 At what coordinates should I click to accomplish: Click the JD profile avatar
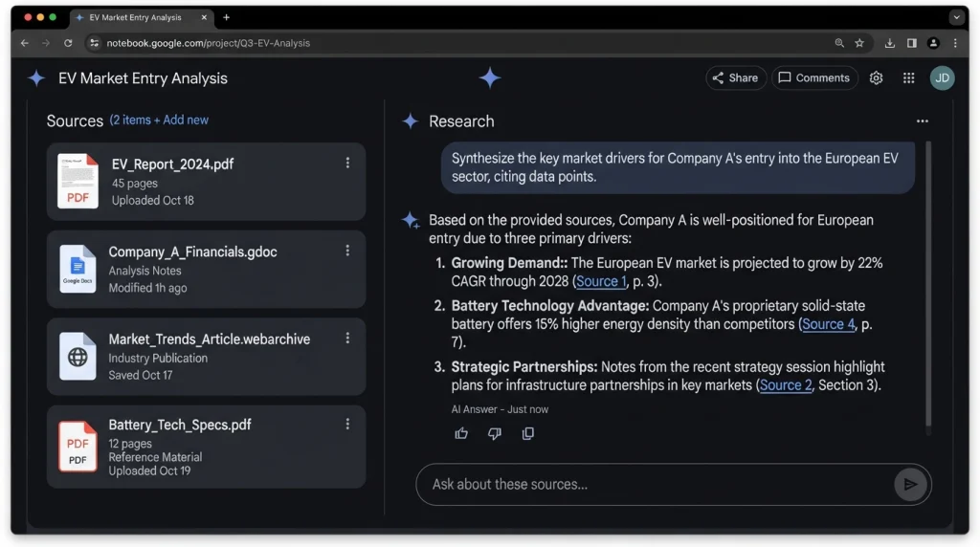942,78
